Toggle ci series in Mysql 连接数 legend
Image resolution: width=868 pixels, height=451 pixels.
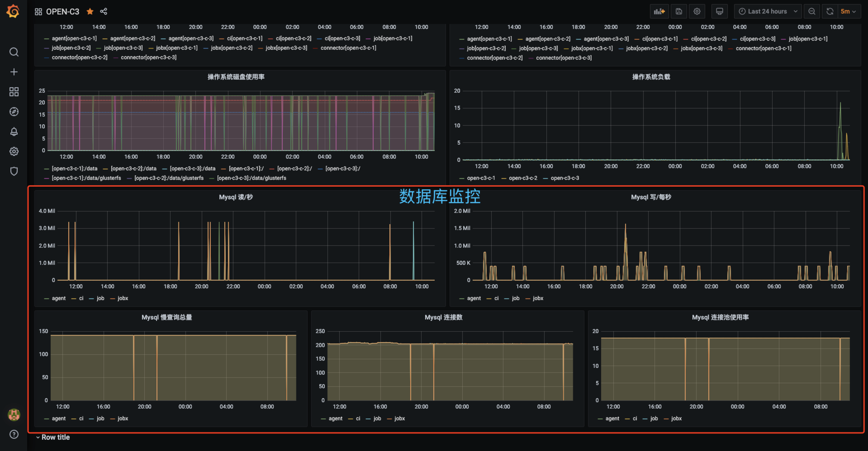358,418
